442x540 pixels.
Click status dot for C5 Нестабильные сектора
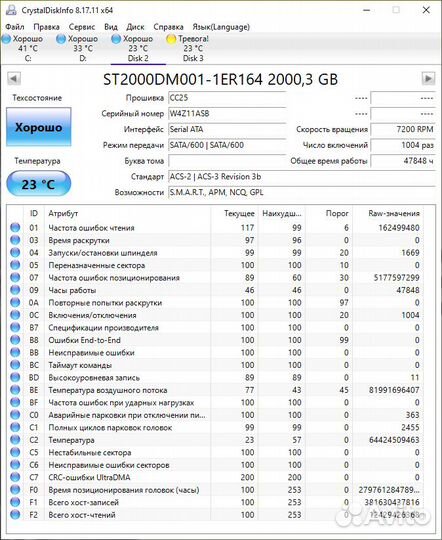coord(15,452)
